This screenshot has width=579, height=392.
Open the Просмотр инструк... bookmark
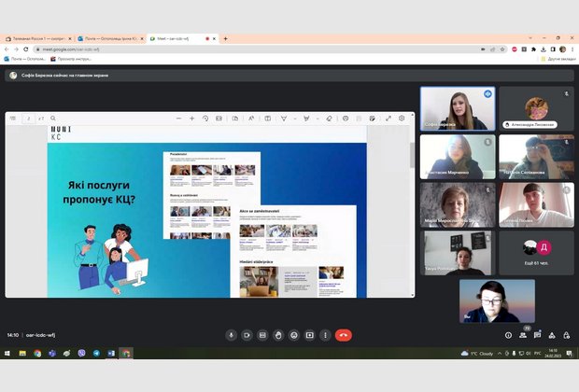tap(71, 59)
